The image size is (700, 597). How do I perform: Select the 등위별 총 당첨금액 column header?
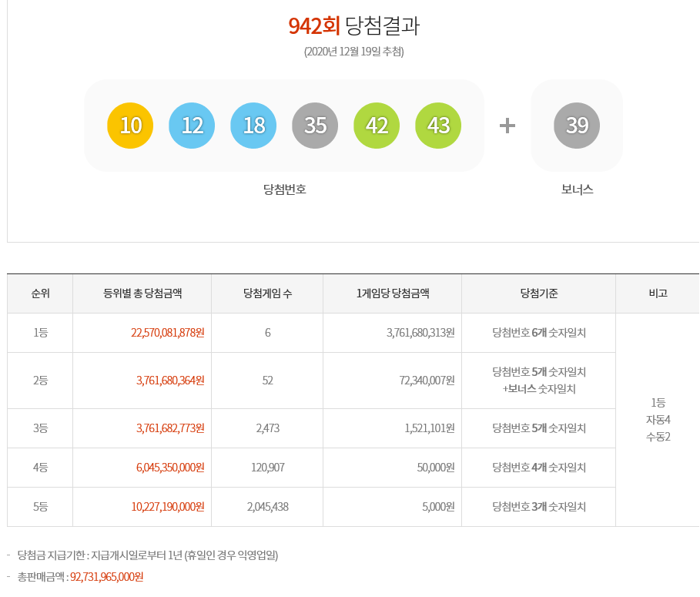click(x=142, y=293)
